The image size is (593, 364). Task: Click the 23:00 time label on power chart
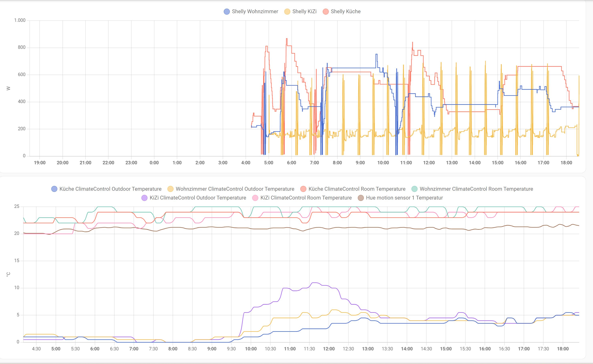coord(131,163)
